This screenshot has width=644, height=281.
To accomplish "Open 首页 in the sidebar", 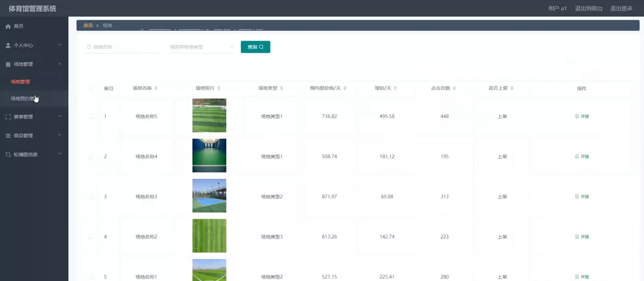I will pyautogui.click(x=34, y=26).
